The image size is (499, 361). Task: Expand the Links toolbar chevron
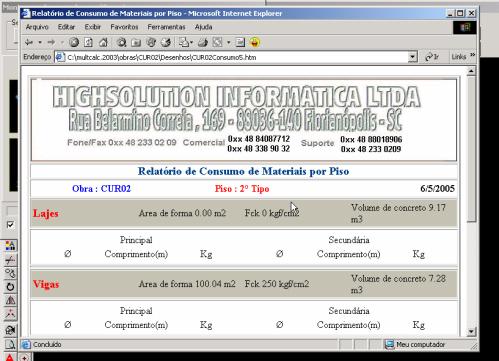pos(473,55)
